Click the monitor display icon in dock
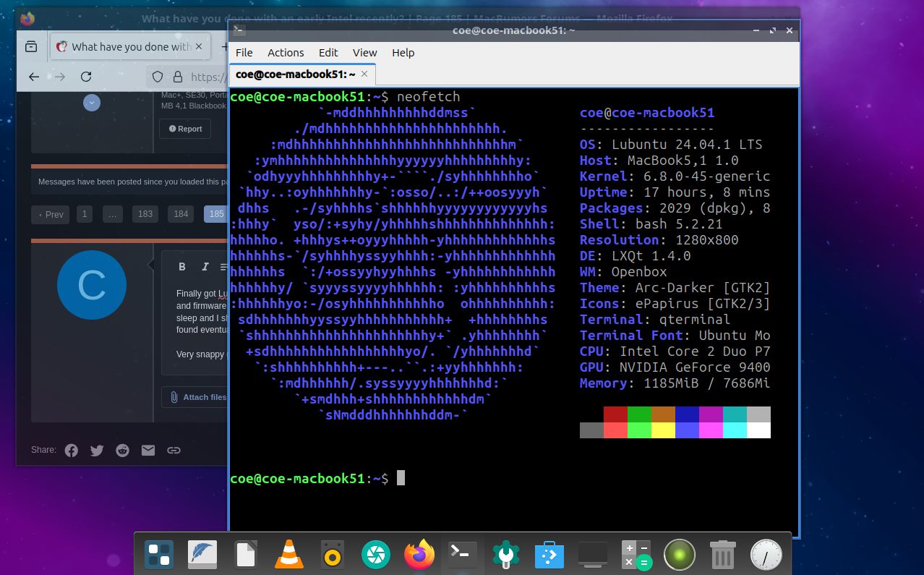Image resolution: width=924 pixels, height=575 pixels. click(x=592, y=555)
